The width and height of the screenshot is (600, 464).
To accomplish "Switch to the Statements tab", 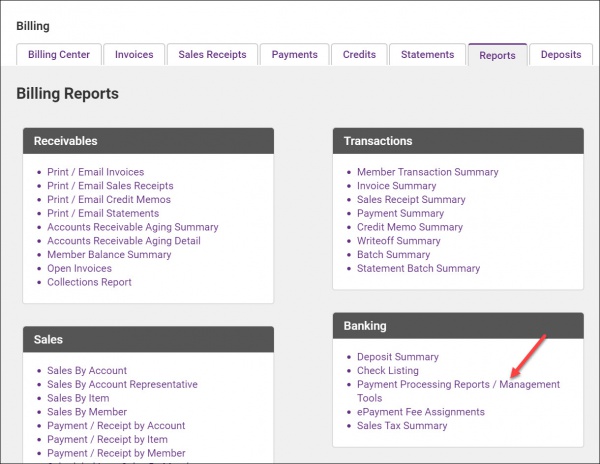I will [x=427, y=55].
